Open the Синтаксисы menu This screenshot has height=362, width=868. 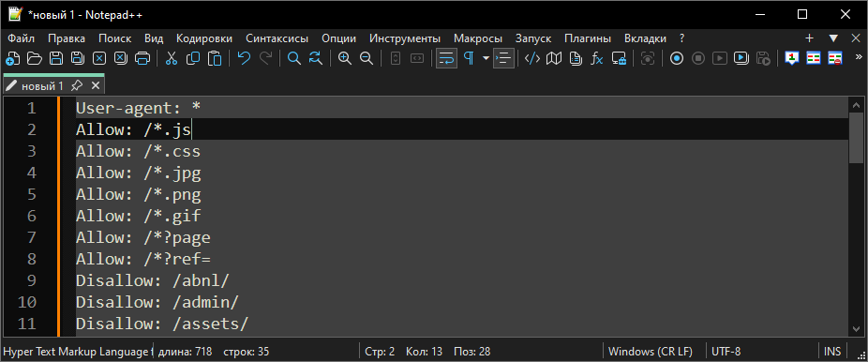tap(277, 38)
